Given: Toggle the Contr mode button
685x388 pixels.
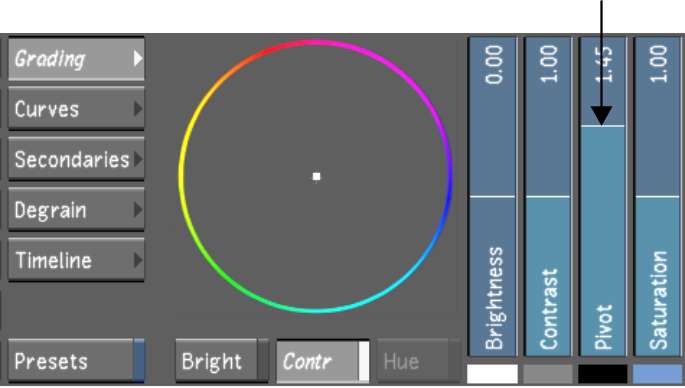Looking at the screenshot, I should pos(323,361).
